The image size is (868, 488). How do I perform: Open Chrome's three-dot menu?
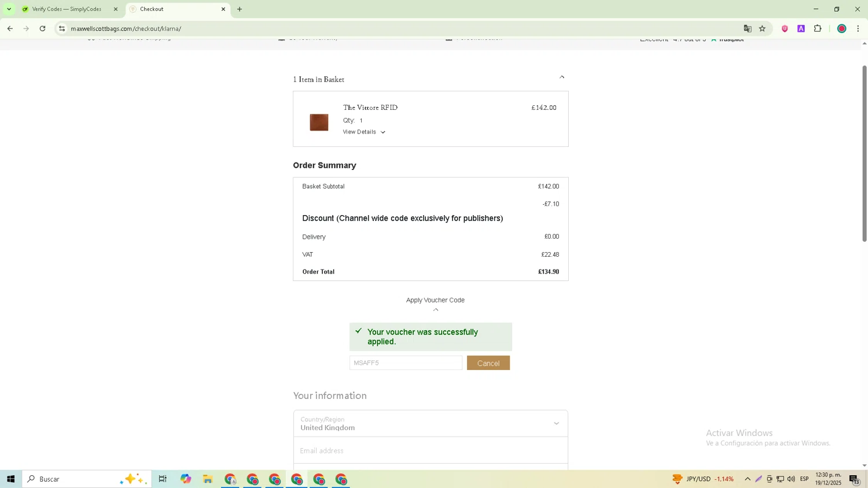(858, 28)
